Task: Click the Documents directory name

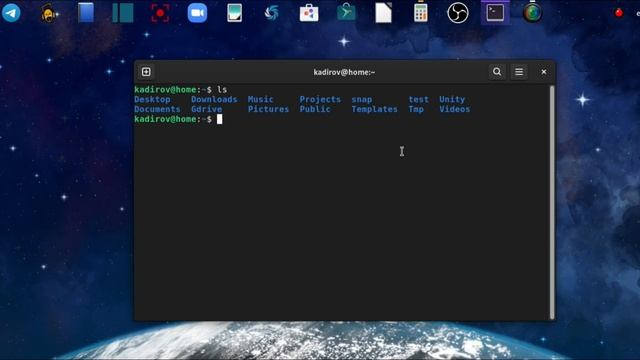Action: pyautogui.click(x=157, y=109)
